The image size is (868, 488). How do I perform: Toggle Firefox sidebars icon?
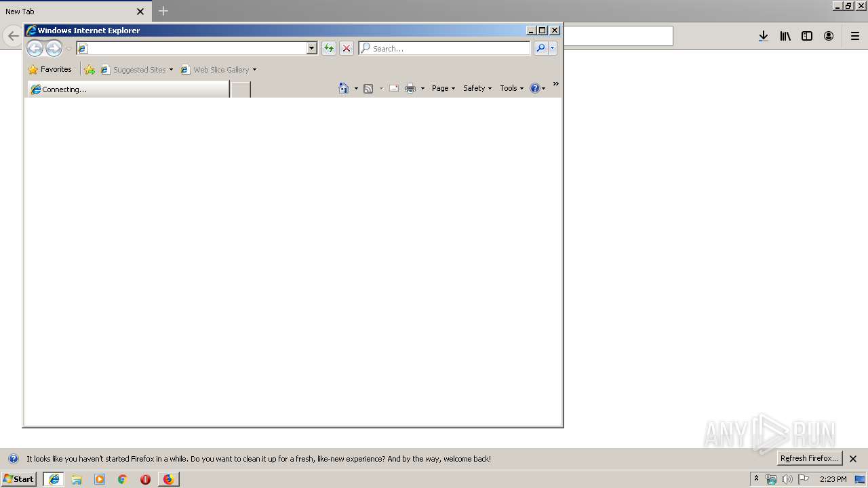(807, 36)
